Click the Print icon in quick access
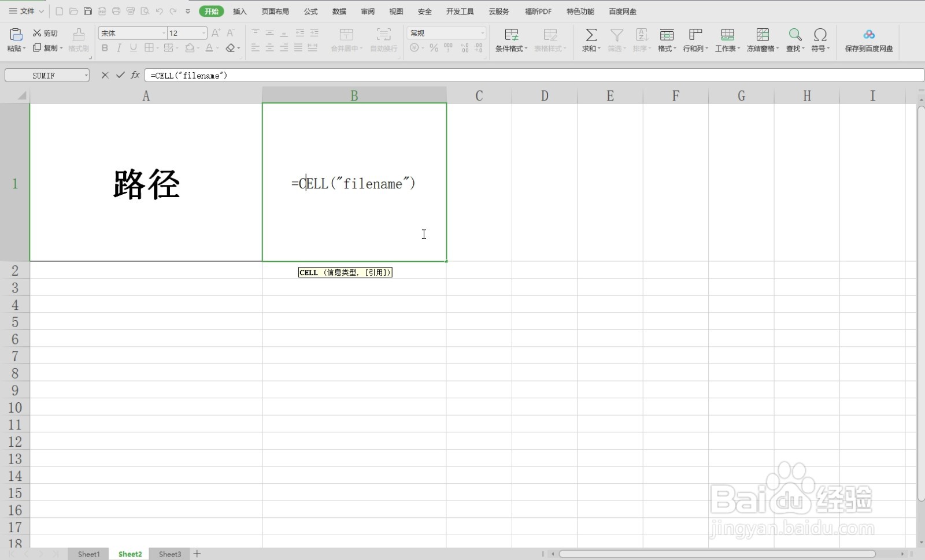925x560 pixels. coord(116,11)
